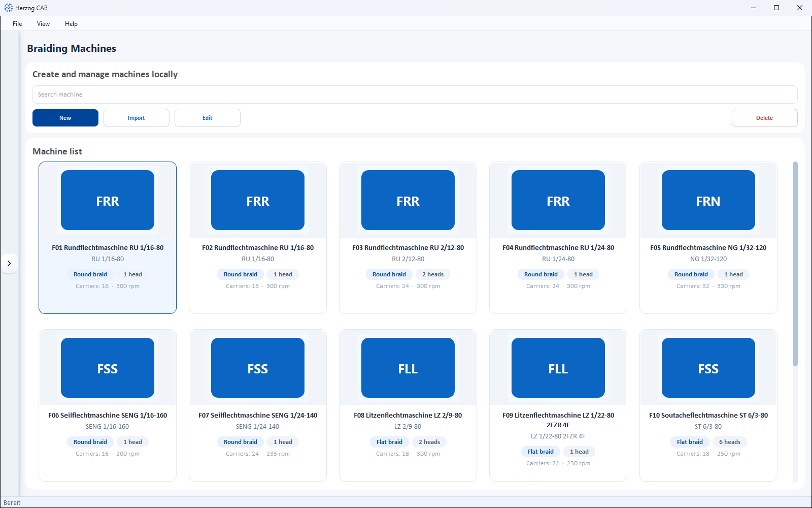Open the Help menu
Screen dimensions: 812x508
point(71,24)
